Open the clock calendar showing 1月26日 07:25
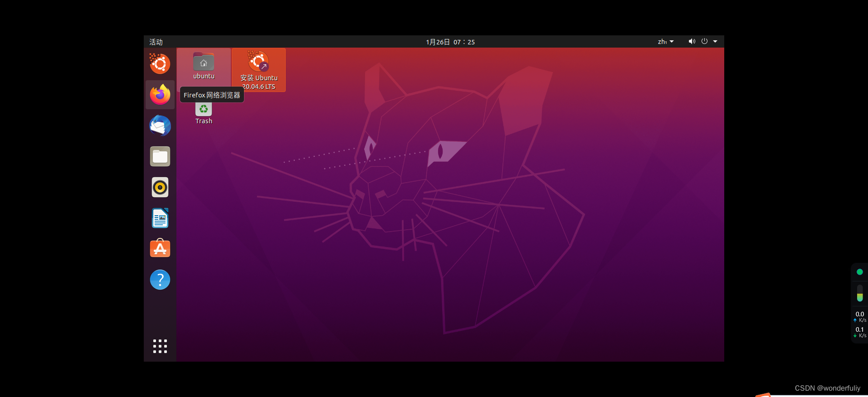 (450, 42)
